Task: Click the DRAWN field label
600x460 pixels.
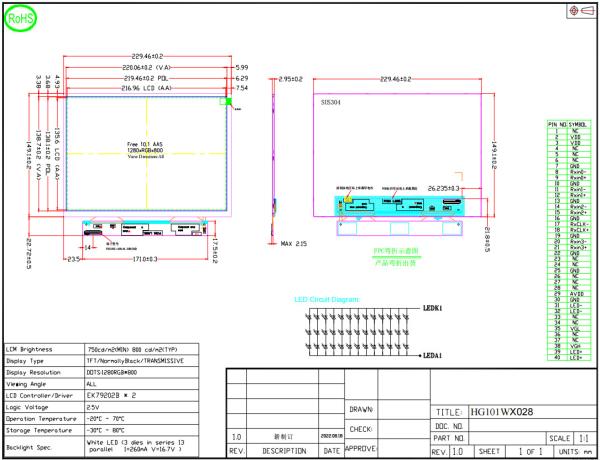Action: coord(361,409)
